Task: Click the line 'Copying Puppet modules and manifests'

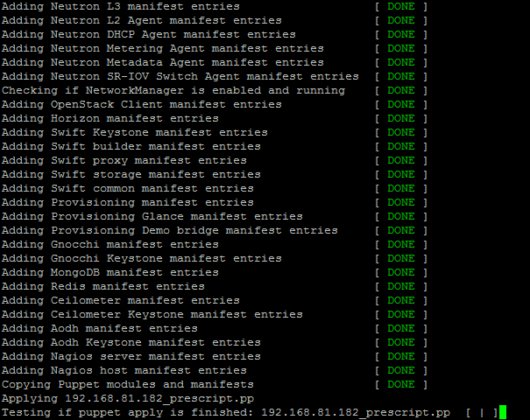Action: (x=128, y=385)
